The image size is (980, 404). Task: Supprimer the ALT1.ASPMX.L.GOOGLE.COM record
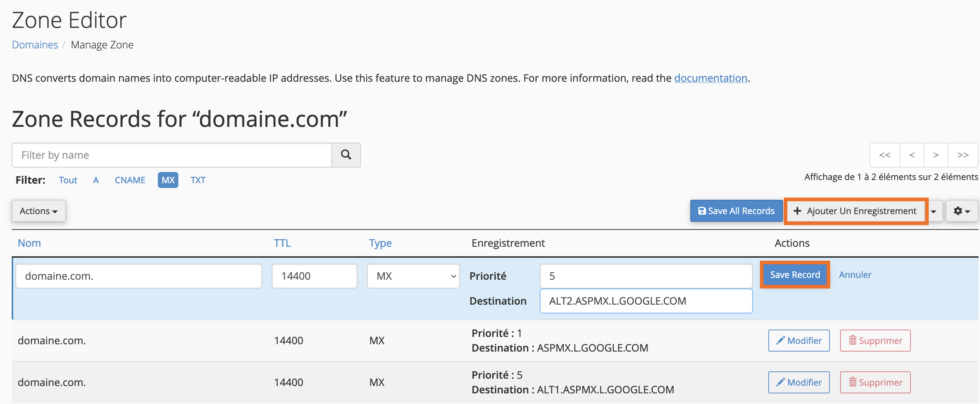coord(875,382)
